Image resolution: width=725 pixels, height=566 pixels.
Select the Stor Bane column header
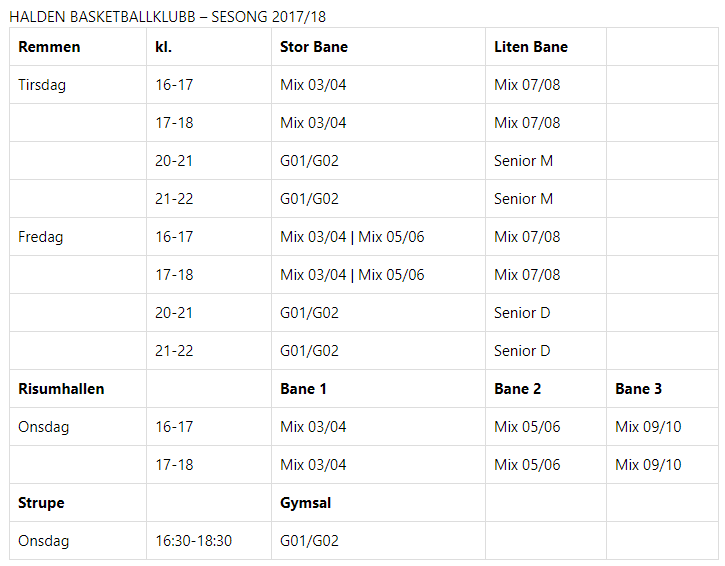[314, 47]
